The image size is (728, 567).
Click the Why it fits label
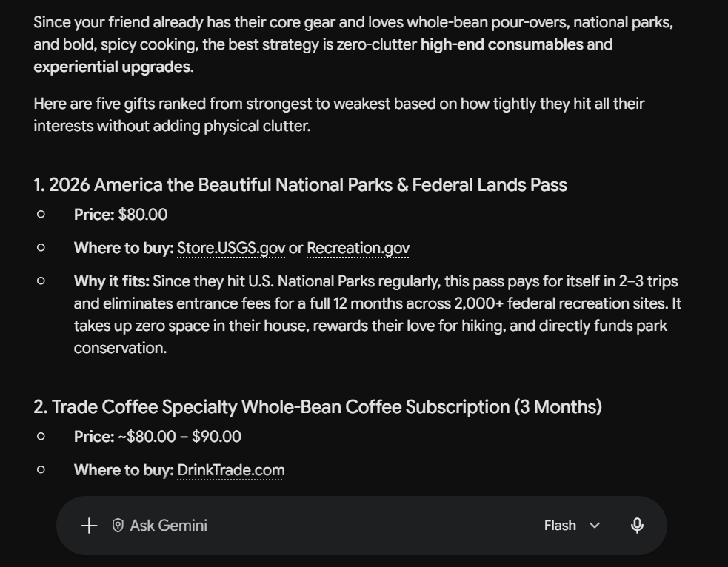[x=111, y=281]
